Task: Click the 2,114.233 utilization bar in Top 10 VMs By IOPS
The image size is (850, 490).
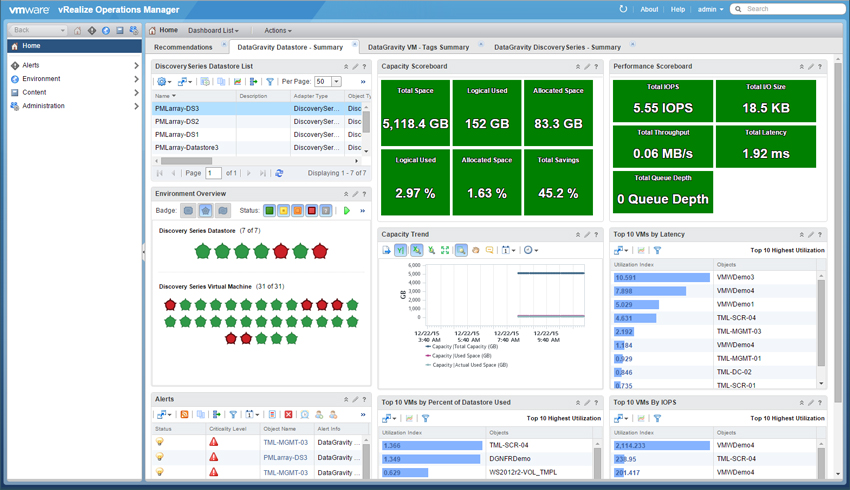Action: coord(661,446)
